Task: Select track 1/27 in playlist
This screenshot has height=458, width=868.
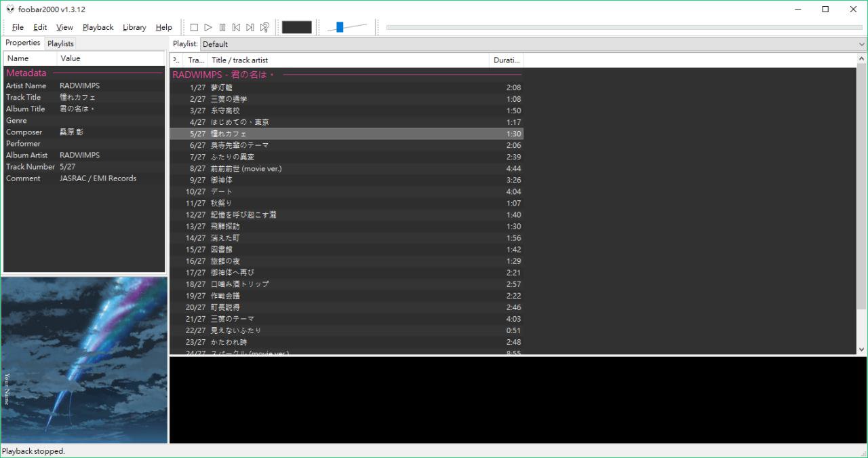Action: point(347,88)
